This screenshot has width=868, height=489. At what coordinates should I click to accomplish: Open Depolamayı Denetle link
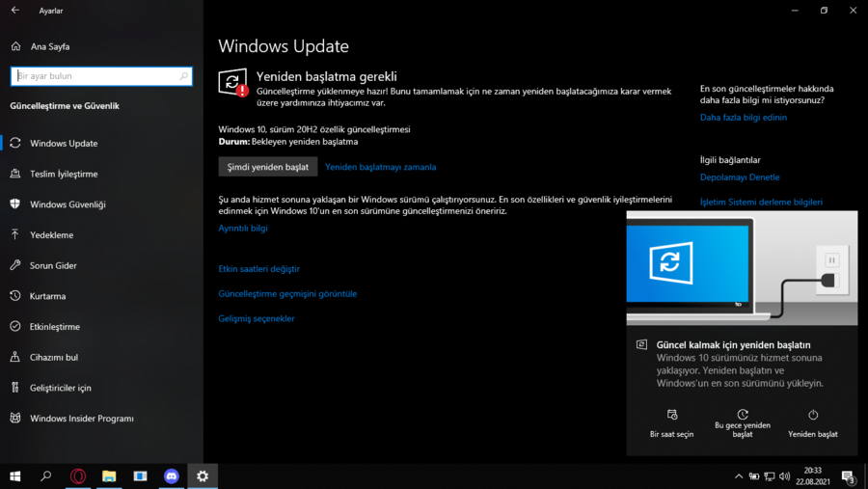pos(740,177)
